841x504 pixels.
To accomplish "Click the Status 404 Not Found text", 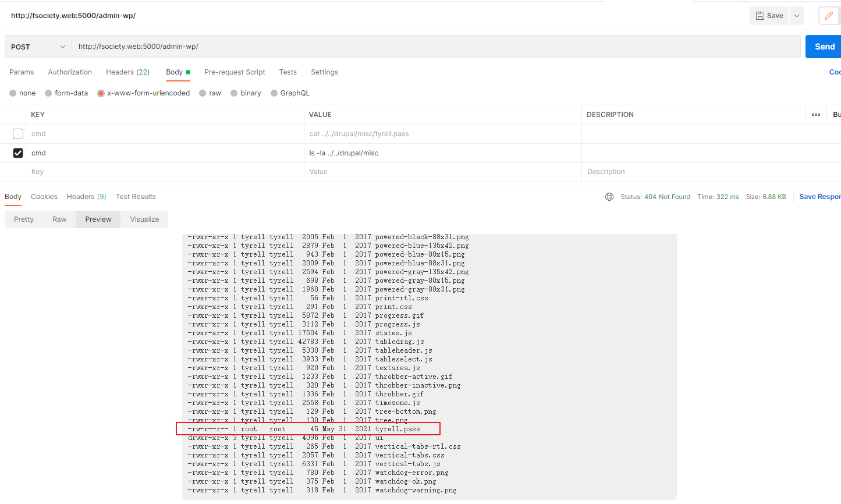I will tap(655, 197).
